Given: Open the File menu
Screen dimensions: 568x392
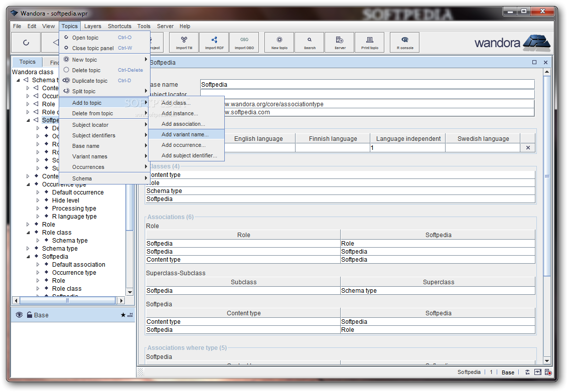Looking at the screenshot, I should (x=17, y=26).
